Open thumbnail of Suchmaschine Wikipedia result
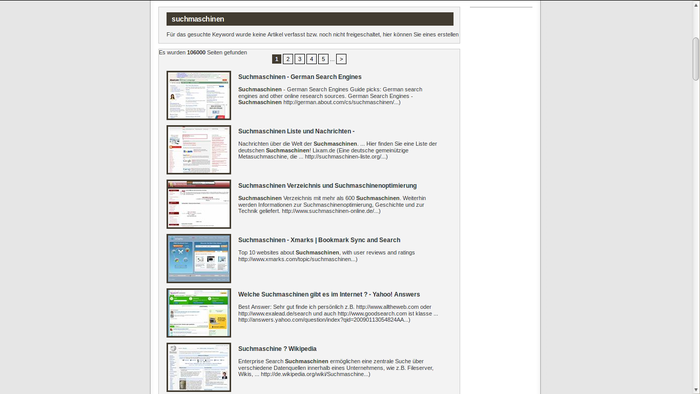The height and width of the screenshot is (394, 700). pos(199,367)
